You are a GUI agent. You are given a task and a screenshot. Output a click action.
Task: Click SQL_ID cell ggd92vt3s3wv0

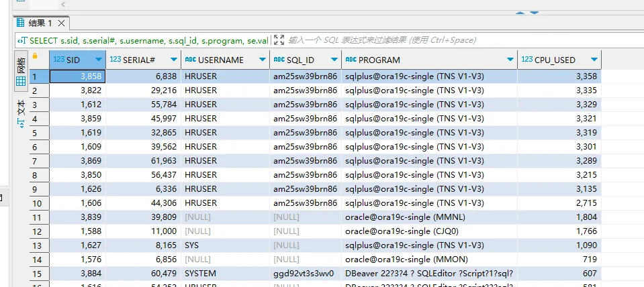pyautogui.click(x=306, y=274)
